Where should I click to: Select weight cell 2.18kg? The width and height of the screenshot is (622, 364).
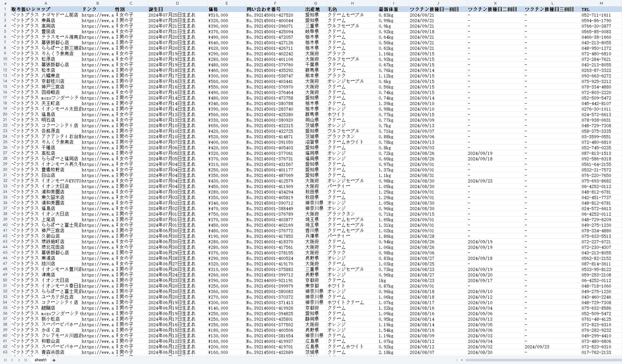pos(393,352)
